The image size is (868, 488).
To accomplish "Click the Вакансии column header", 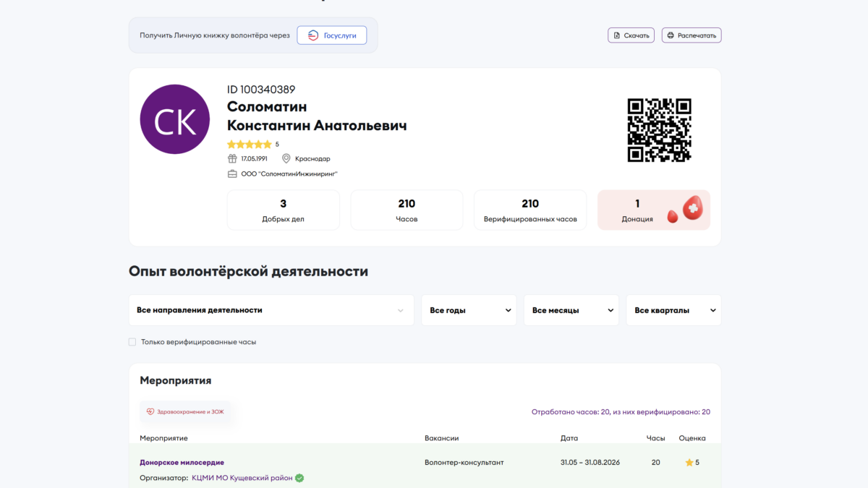I will (442, 438).
